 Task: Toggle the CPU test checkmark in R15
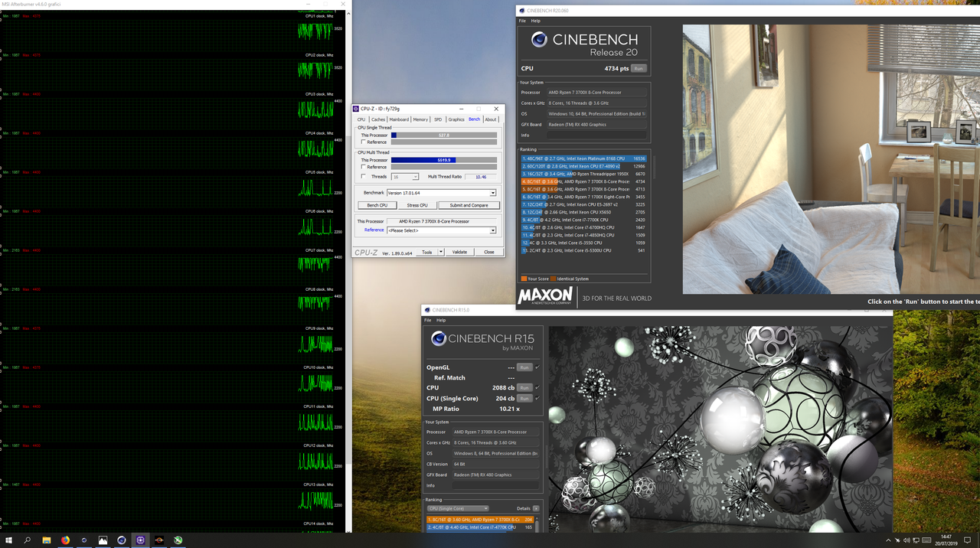[537, 388]
